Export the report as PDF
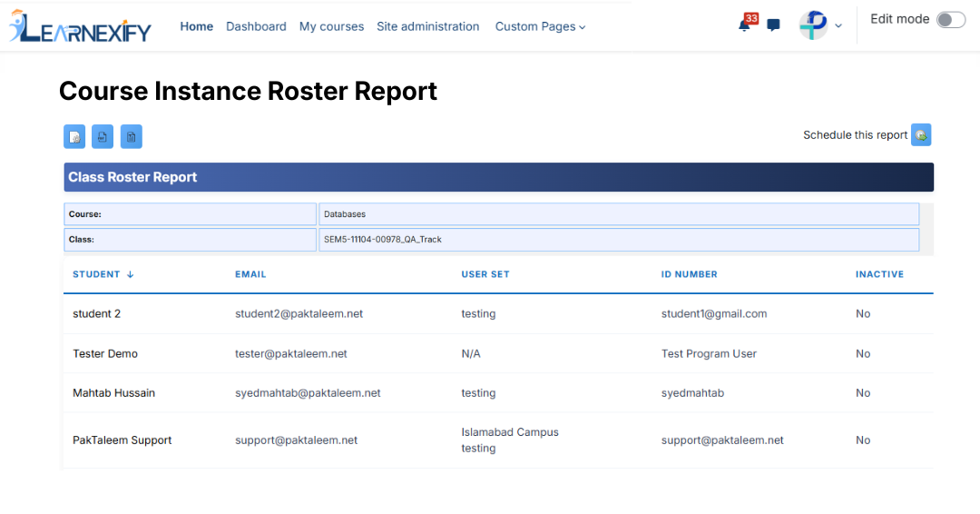The height and width of the screenshot is (514, 980). 103,137
